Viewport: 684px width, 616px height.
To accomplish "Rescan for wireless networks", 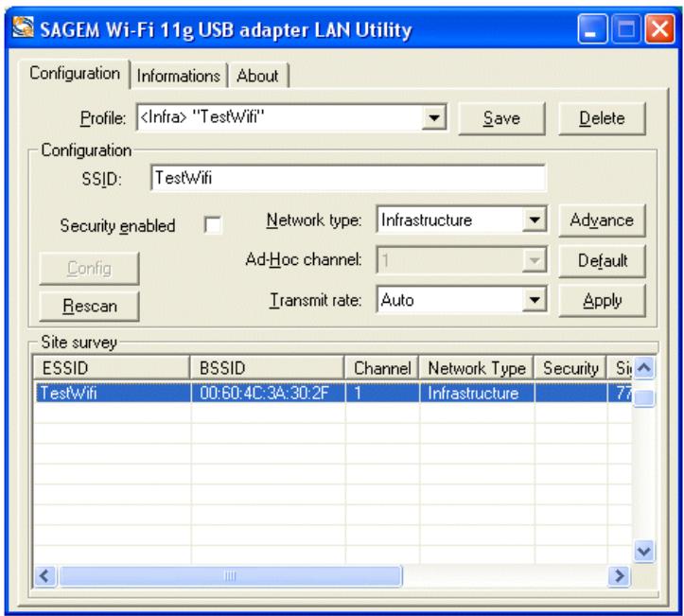I will click(90, 306).
